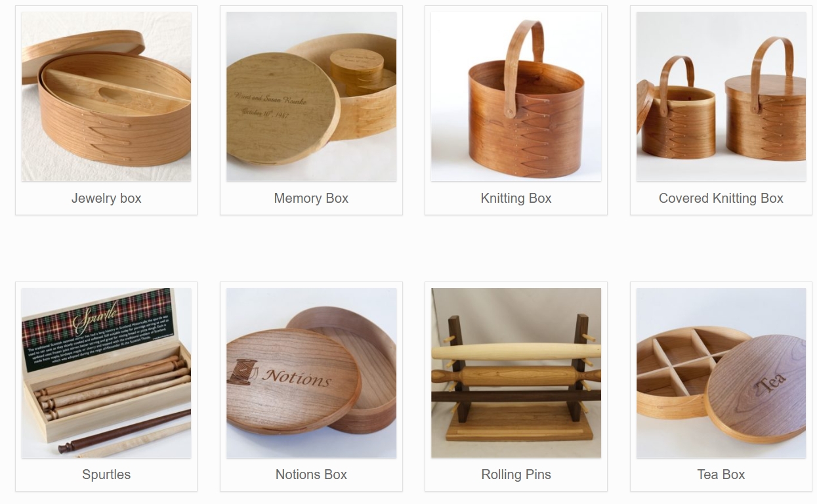
Task: Click the Knitting Box caption
Action: pos(516,198)
